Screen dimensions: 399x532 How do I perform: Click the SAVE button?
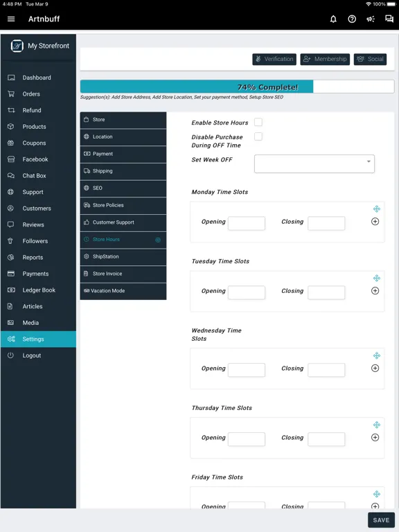click(381, 520)
